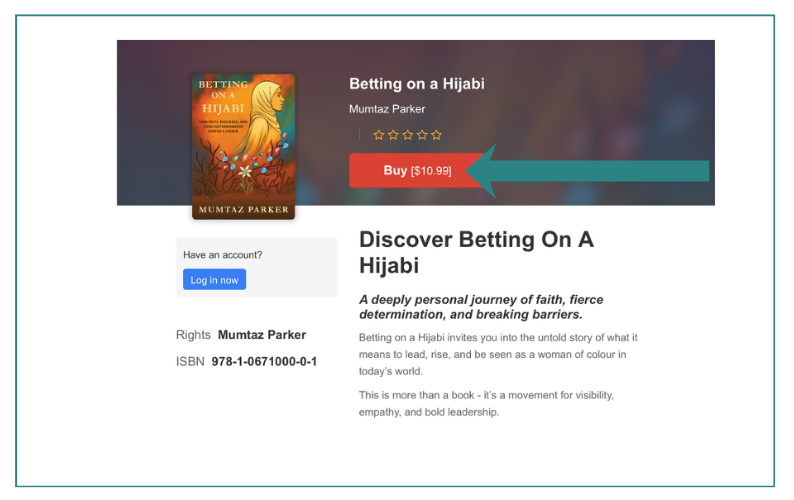Click the ISBN number 978-1-0671000-0-1

tap(264, 362)
